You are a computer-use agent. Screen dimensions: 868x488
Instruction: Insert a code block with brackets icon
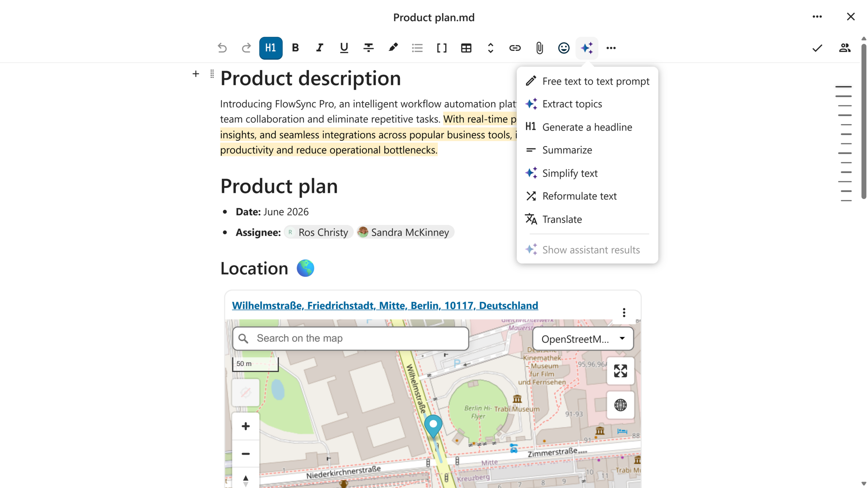tap(441, 48)
